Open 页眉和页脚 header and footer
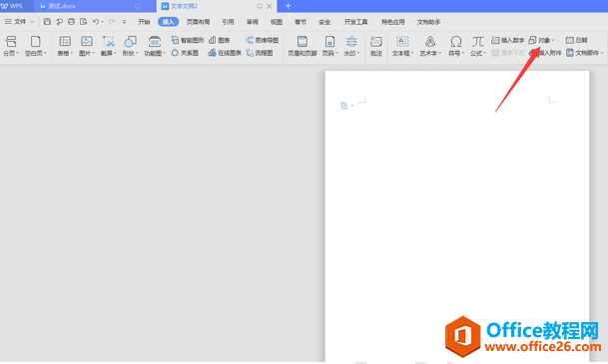608x364 pixels. [303, 46]
